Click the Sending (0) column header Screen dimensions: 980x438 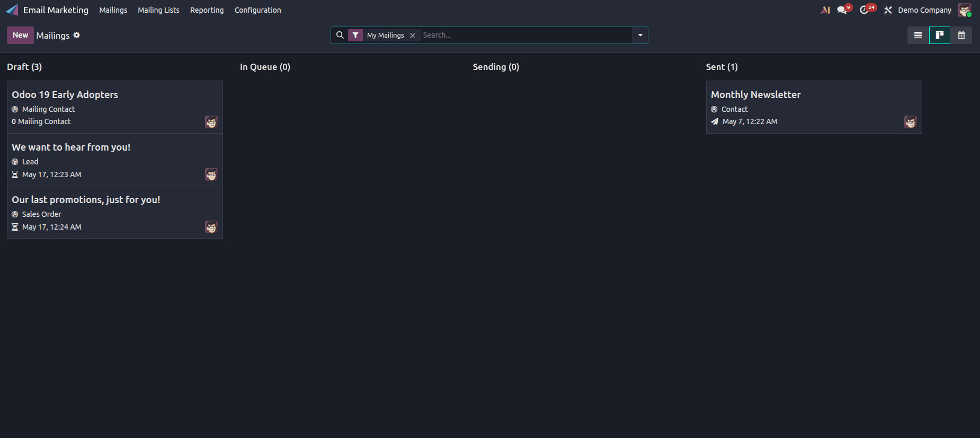point(496,67)
